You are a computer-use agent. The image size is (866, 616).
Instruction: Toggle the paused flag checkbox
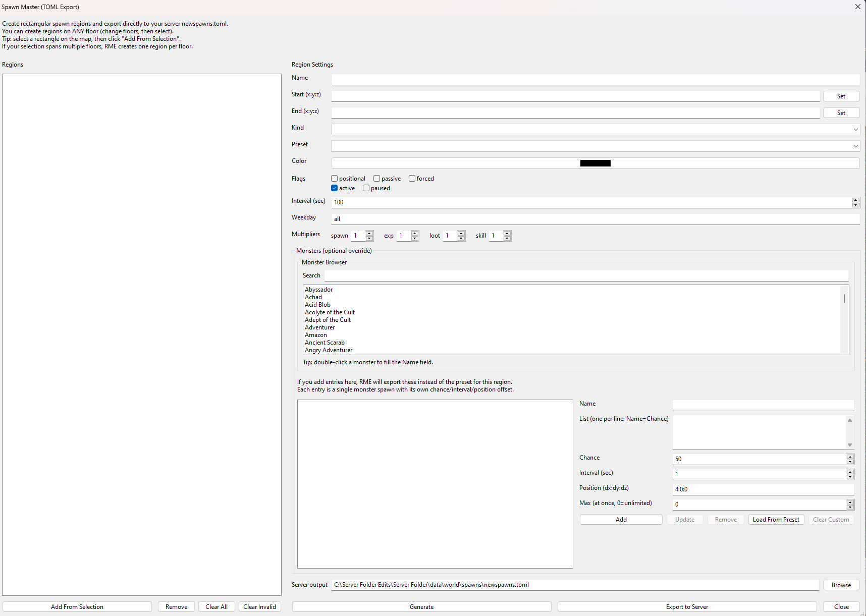tap(366, 188)
